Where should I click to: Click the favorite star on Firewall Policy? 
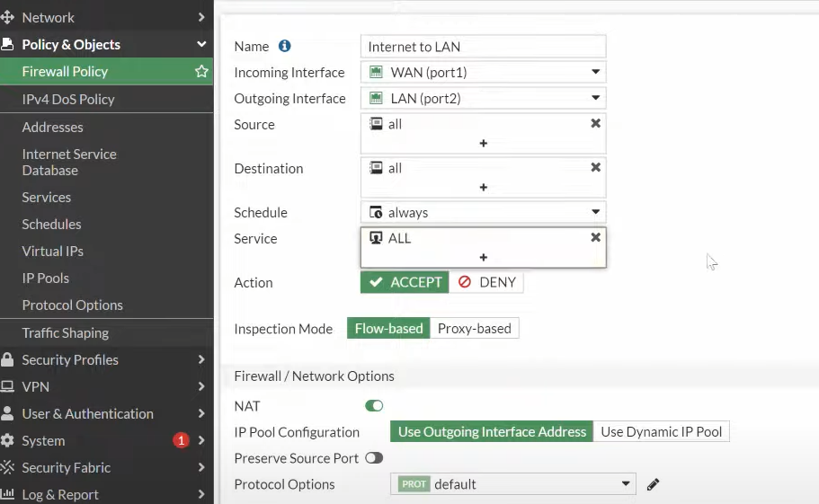click(201, 72)
